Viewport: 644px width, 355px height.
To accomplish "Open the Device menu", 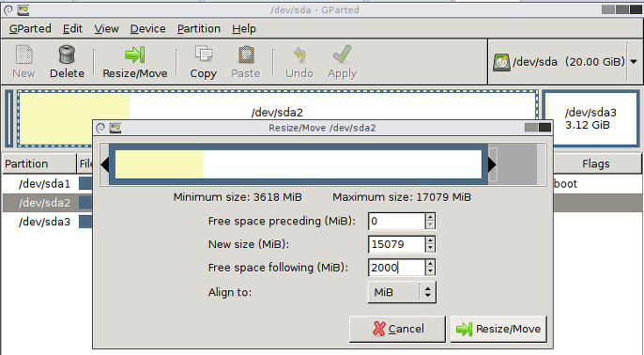I will [x=148, y=29].
